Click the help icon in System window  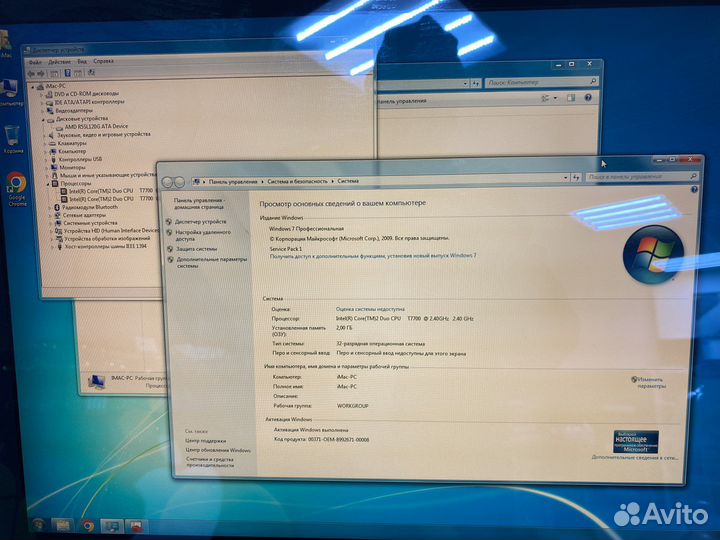tap(694, 189)
